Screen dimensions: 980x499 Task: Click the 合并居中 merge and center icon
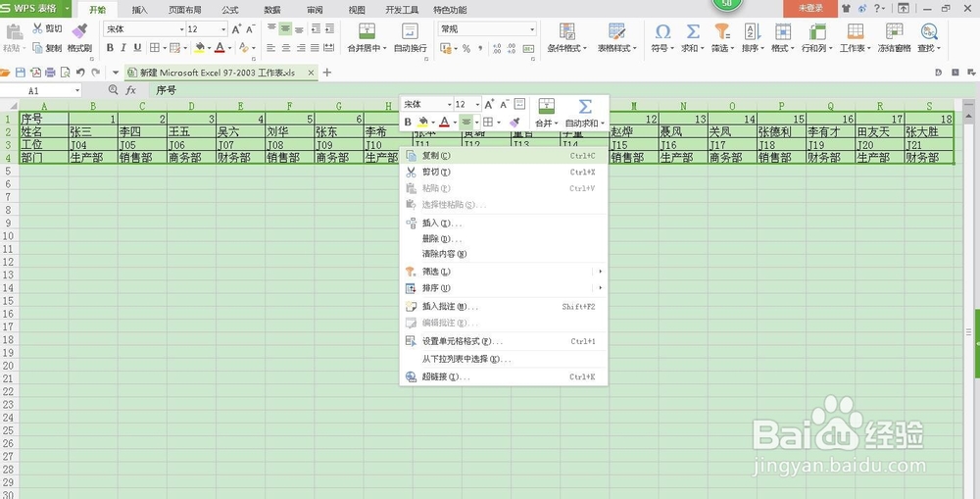[367, 32]
